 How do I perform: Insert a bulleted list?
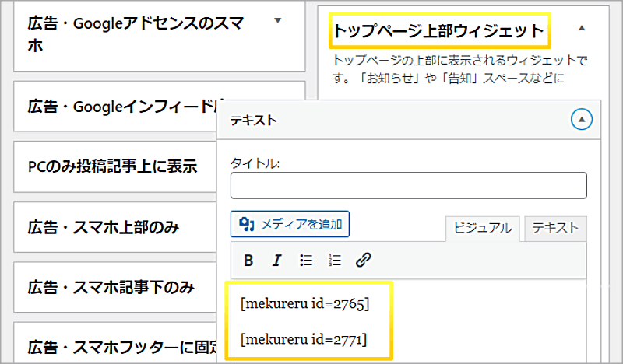[305, 261]
